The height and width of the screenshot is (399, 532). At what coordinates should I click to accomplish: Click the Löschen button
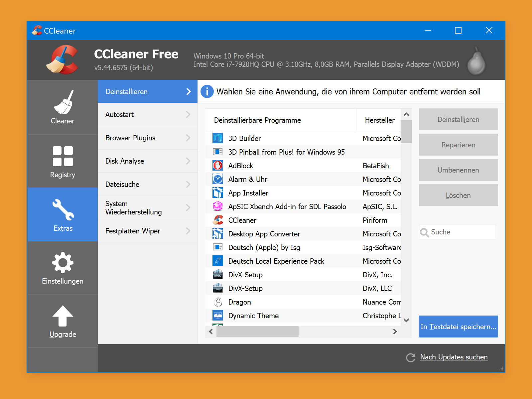[458, 195]
